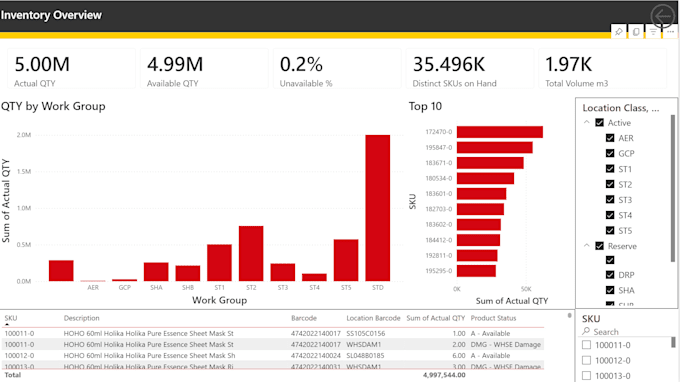Screen dimensions: 680x382
Task: Toggle the unlabeled checkbox under Reserve
Action: click(x=610, y=260)
